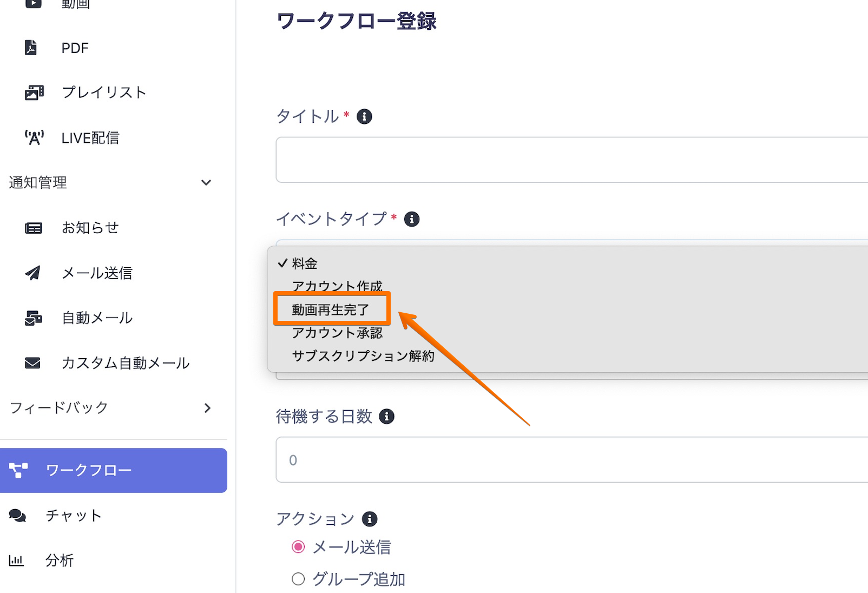This screenshot has width=868, height=593.
Task: Open the ワークフロー sidebar menu item
Action: pyautogui.click(x=114, y=470)
